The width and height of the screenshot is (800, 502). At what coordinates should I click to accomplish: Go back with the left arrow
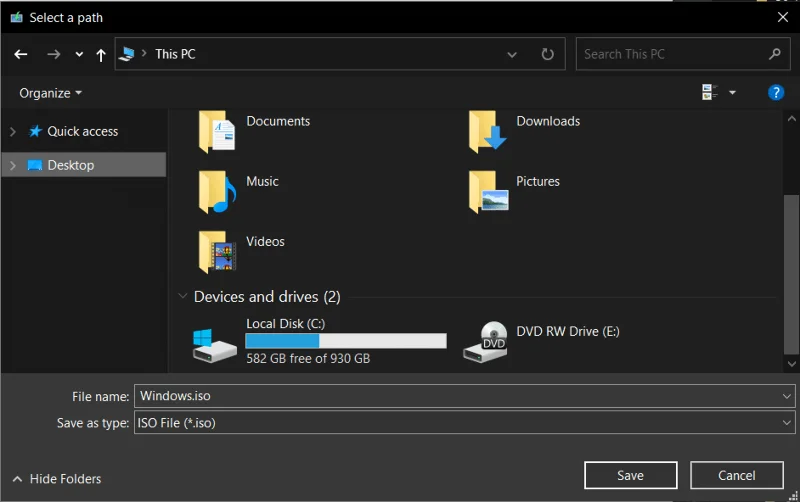point(21,54)
